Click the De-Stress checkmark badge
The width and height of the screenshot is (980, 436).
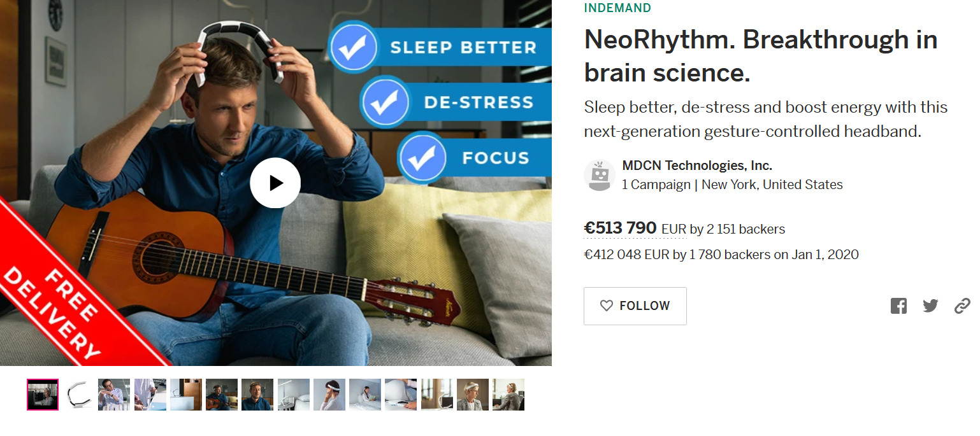[384, 102]
